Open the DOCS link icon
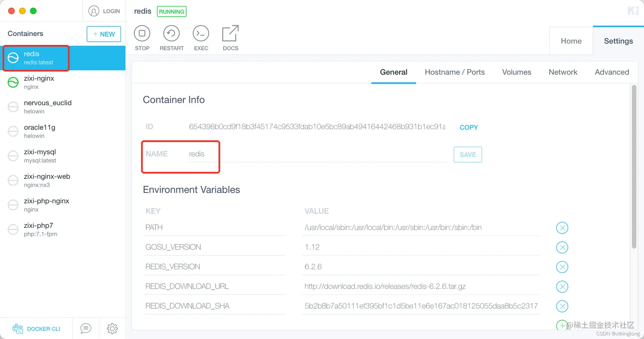 coord(230,33)
